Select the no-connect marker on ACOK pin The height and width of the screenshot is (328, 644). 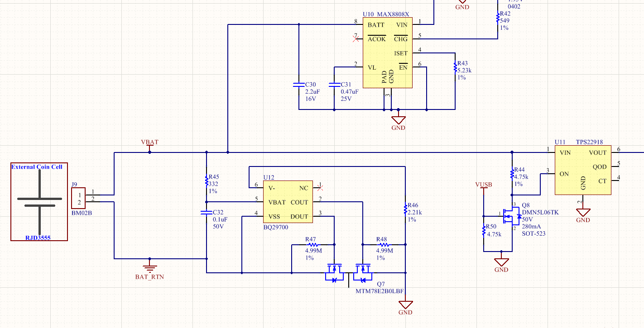click(x=355, y=39)
